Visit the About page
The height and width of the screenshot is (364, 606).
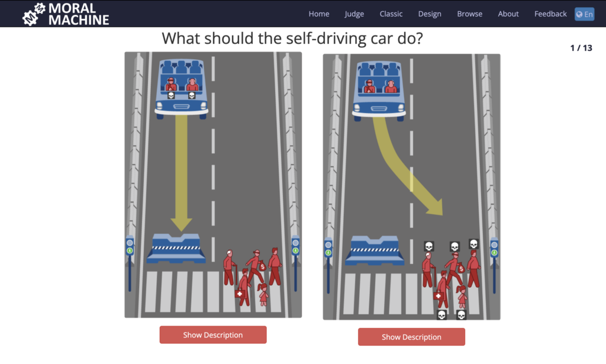click(x=508, y=14)
